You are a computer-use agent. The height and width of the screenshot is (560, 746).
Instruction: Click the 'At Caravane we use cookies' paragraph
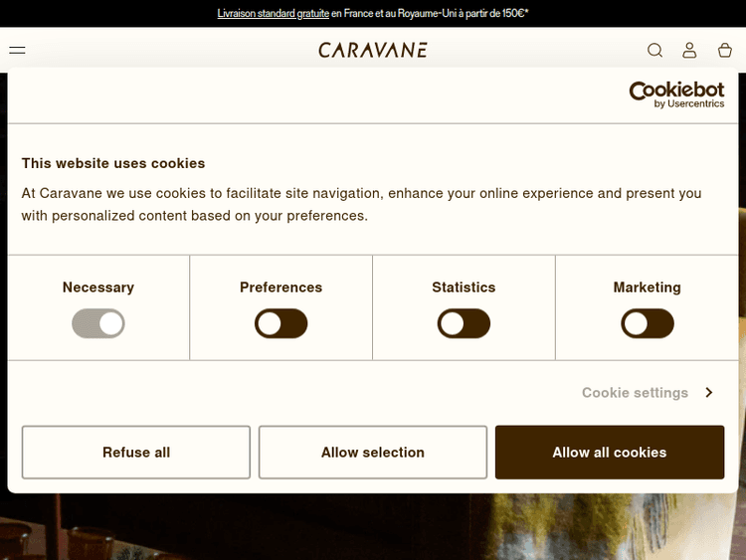pos(362,205)
